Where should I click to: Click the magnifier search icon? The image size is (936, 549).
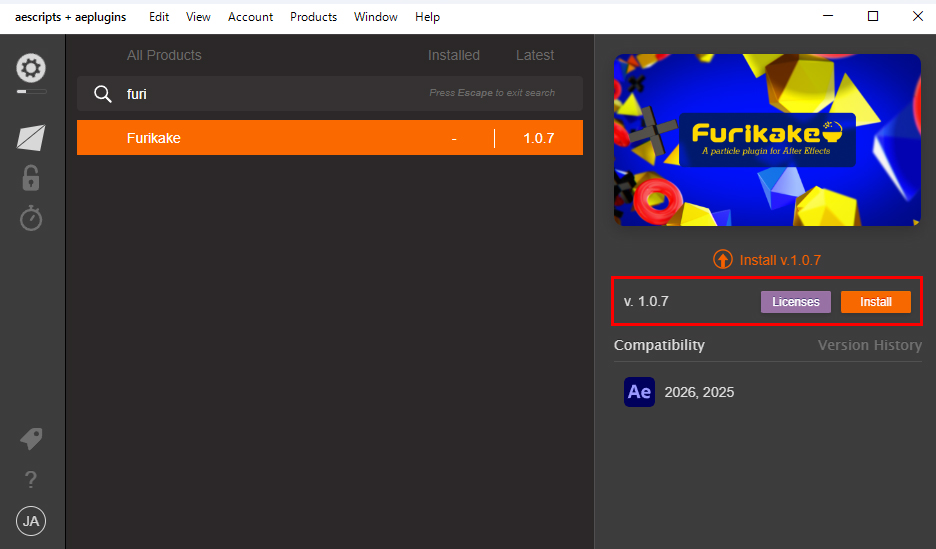[x=103, y=94]
